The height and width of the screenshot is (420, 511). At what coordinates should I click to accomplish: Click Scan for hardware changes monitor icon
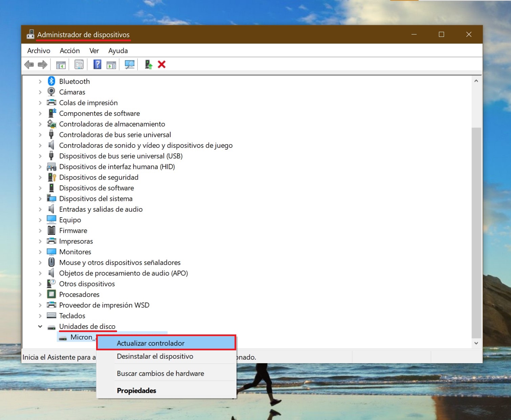130,64
